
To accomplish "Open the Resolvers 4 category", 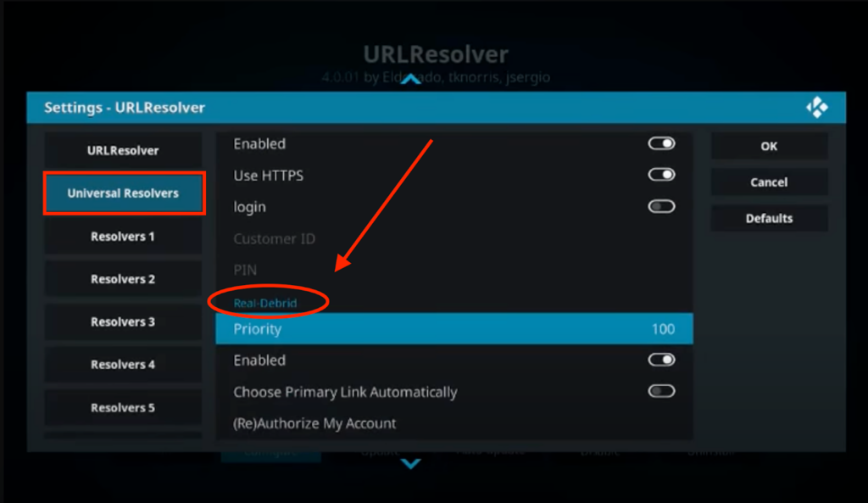I will (123, 365).
